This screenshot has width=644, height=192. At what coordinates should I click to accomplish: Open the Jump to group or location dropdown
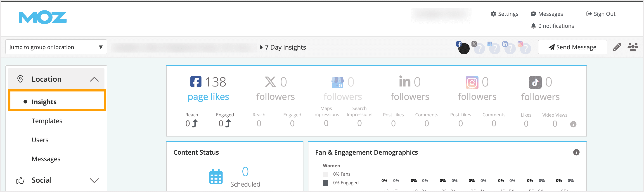[x=56, y=47]
